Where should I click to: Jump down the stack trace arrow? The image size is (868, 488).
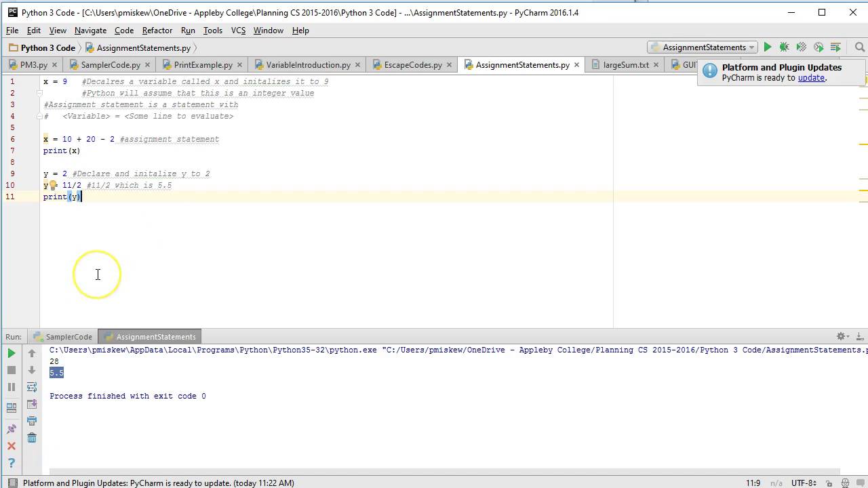coord(32,370)
